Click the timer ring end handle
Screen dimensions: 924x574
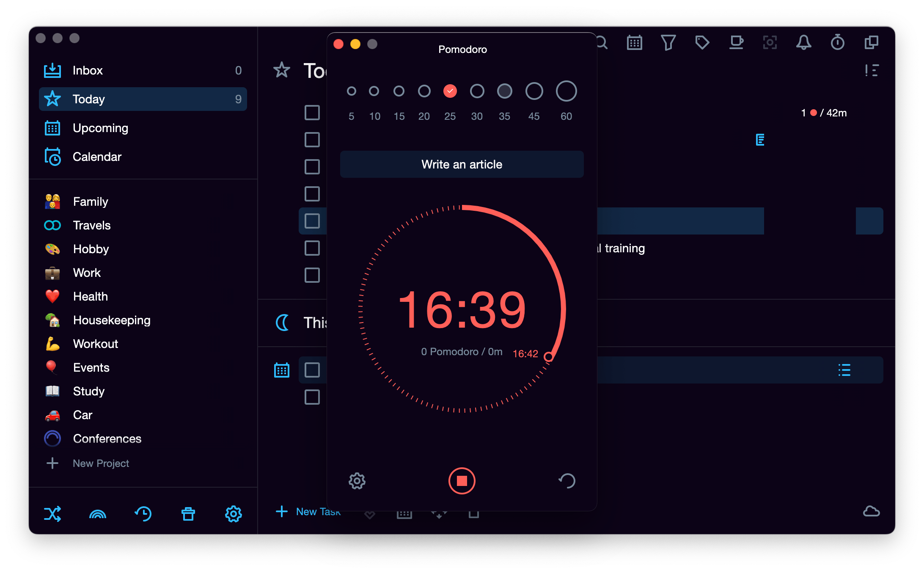coord(548,357)
